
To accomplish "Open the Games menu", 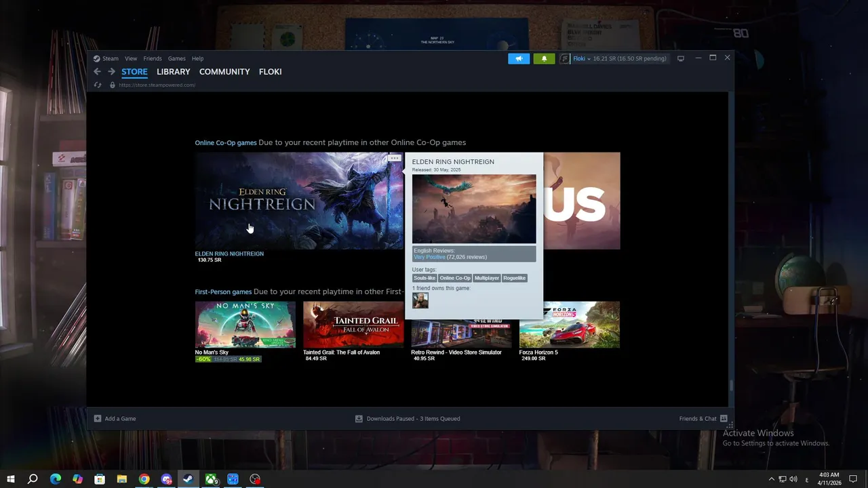I will [177, 58].
